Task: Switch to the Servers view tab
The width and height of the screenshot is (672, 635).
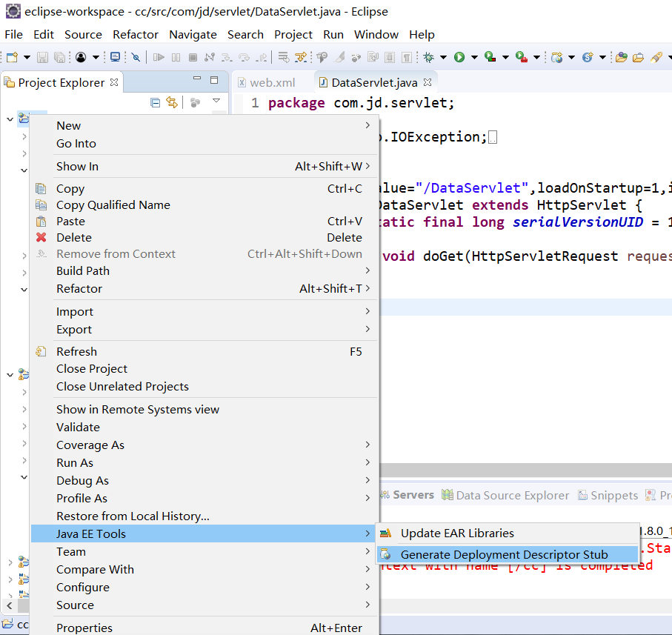Action: (x=407, y=495)
